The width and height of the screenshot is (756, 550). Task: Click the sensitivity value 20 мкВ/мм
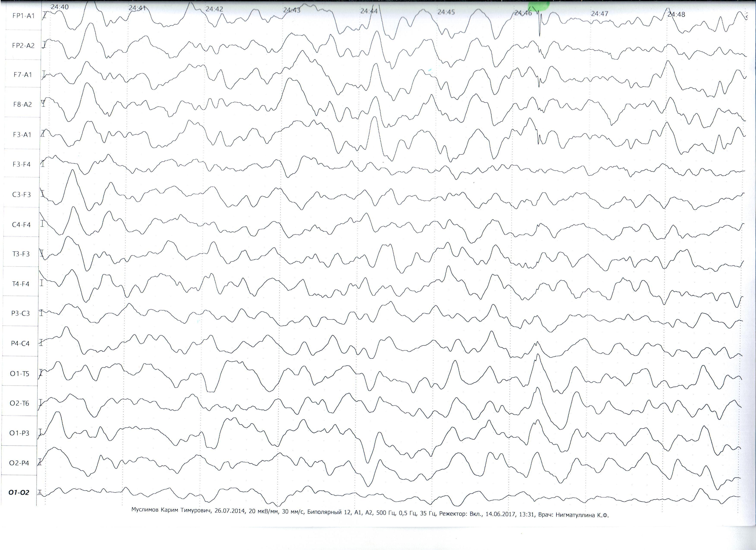pyautogui.click(x=263, y=511)
